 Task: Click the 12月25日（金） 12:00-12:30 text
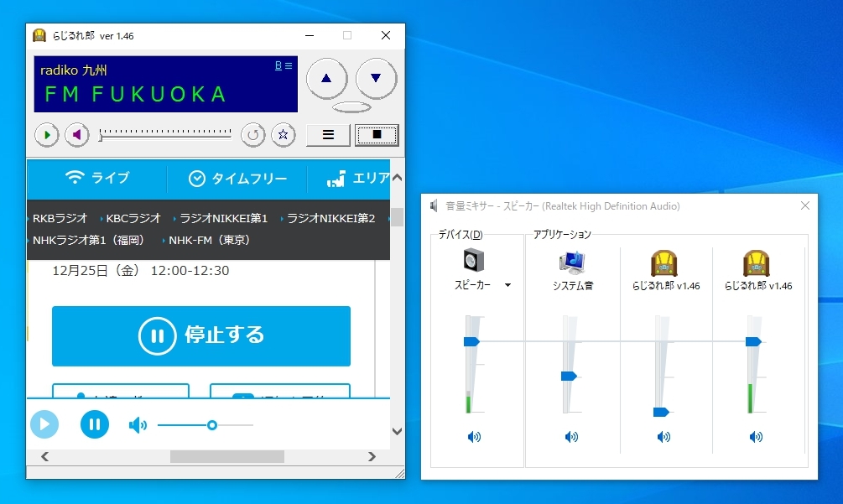[141, 271]
